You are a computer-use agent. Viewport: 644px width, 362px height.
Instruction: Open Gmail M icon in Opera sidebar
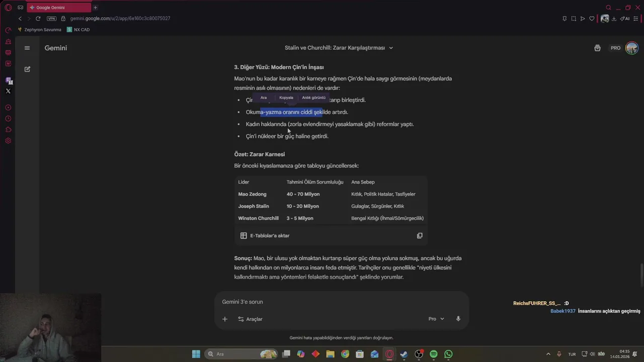(8, 63)
